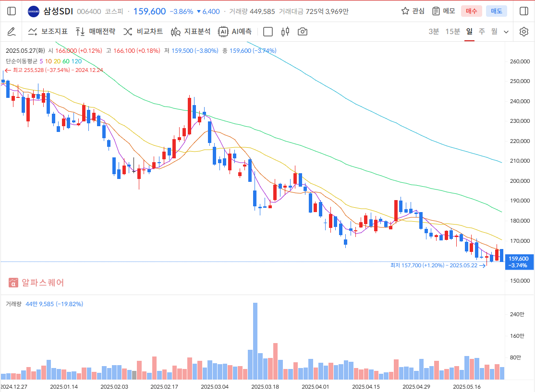
Task: Click the stock code 006400
Action: [x=89, y=12]
